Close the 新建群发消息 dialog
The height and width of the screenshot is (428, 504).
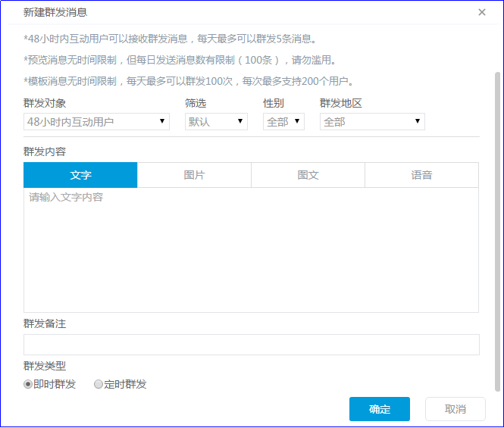point(482,12)
